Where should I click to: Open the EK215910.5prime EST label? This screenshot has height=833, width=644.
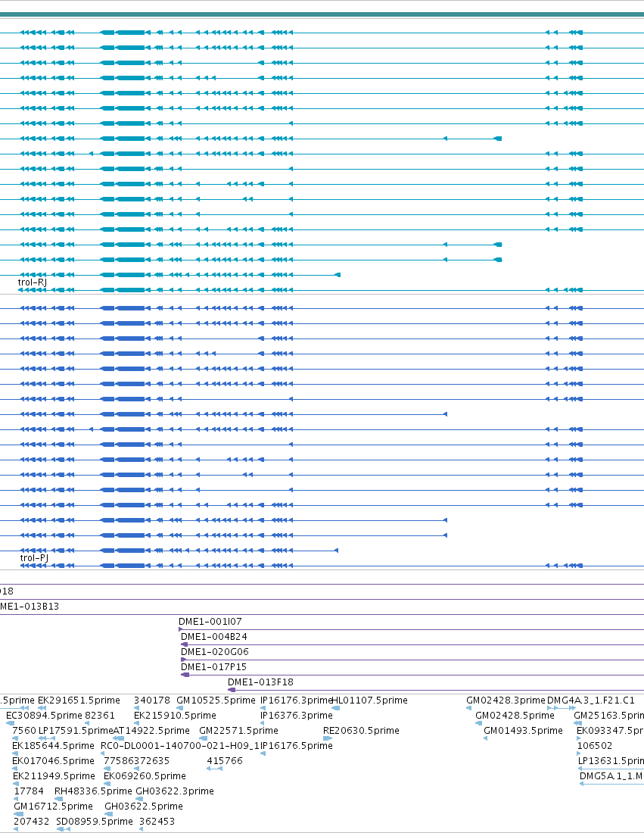[x=176, y=715]
